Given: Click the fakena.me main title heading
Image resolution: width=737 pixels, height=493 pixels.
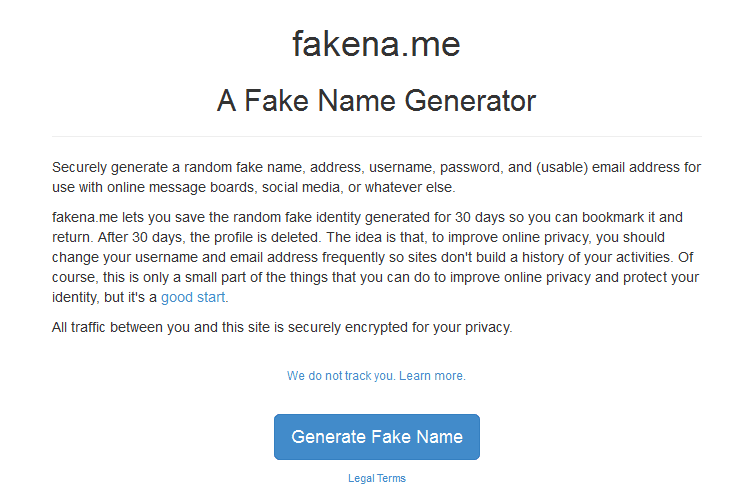Looking at the screenshot, I should [376, 44].
